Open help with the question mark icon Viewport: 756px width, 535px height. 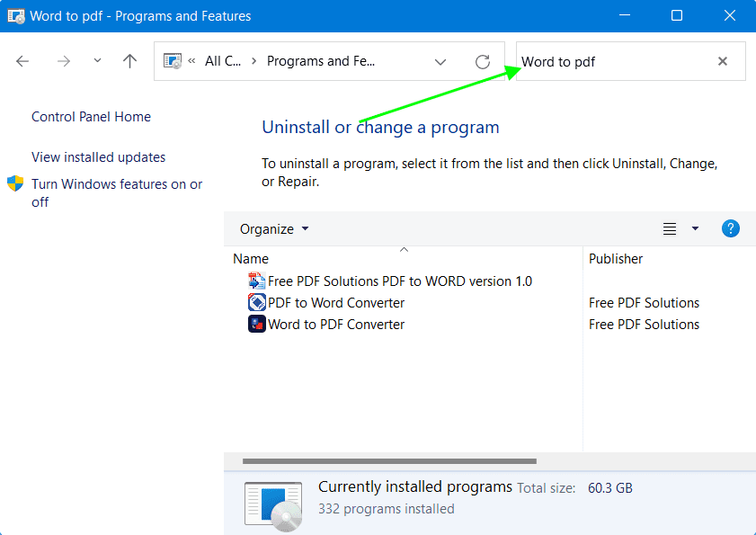coord(731,228)
